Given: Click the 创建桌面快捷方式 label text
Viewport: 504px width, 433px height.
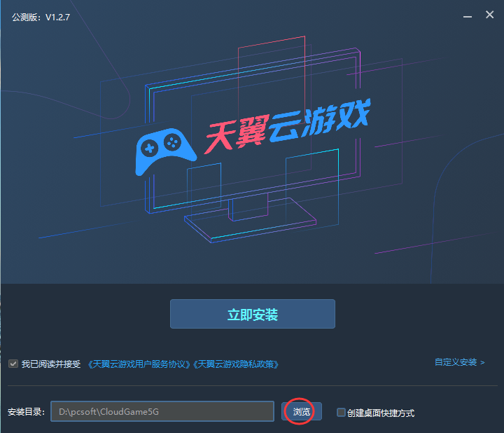Looking at the screenshot, I should point(381,413).
